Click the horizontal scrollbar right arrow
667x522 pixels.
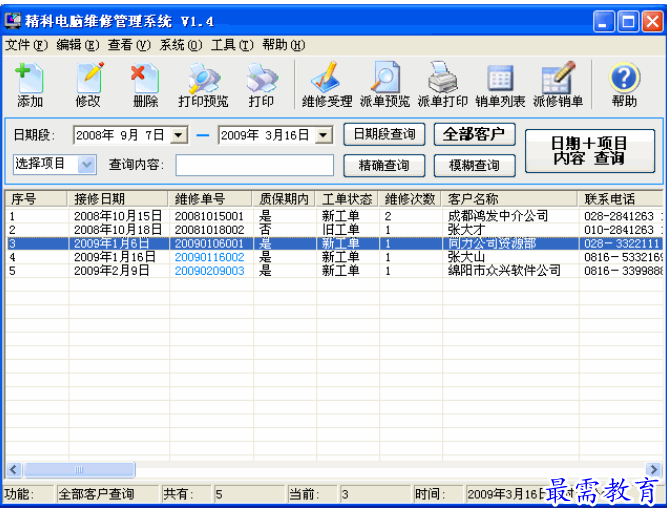[x=653, y=470]
